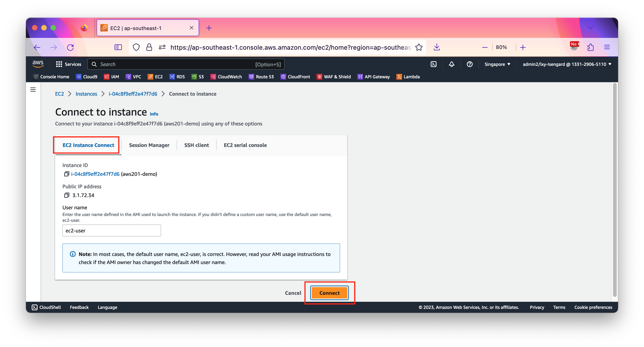Zoom out with the minus button

point(484,47)
